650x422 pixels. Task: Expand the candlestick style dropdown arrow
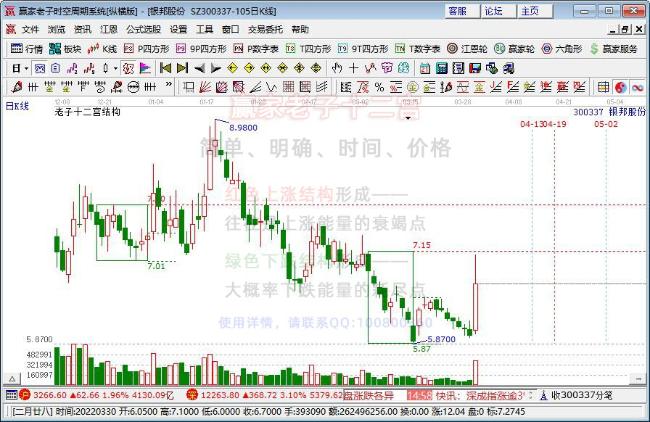[x=116, y=68]
